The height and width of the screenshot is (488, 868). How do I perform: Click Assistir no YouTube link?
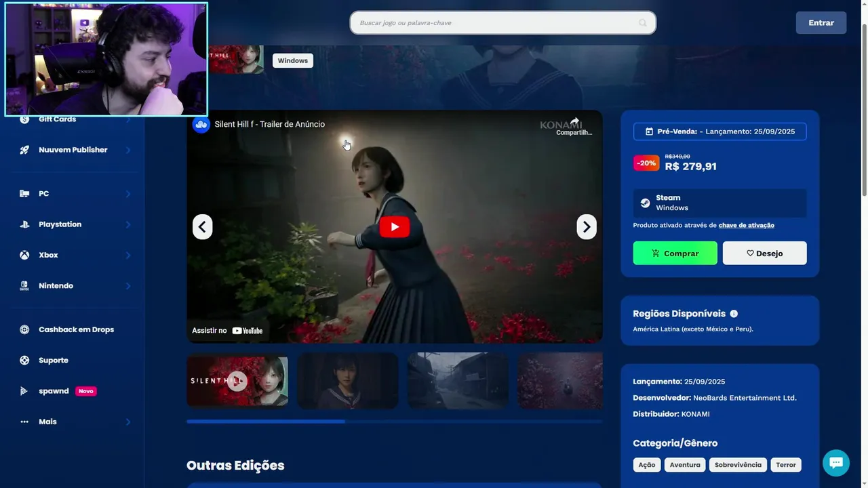tap(227, 330)
